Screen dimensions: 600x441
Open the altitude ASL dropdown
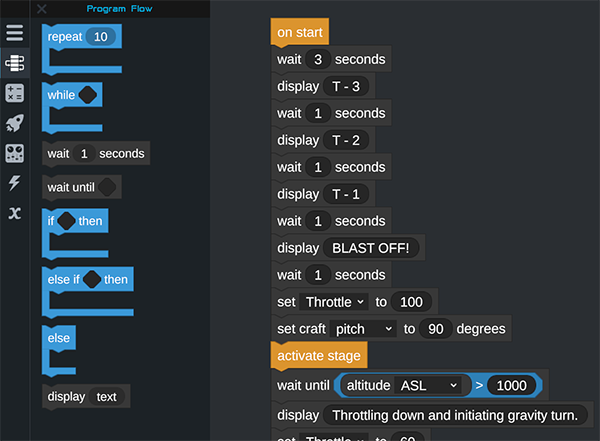[x=429, y=385]
